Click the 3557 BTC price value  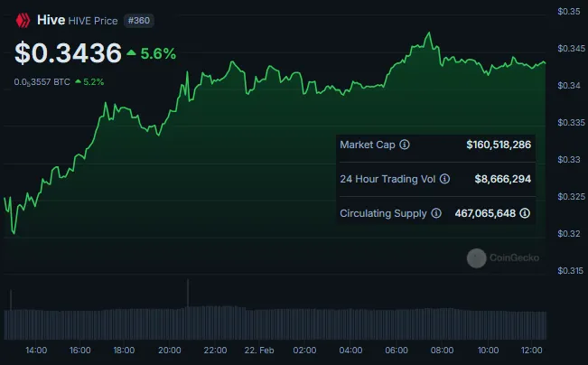coord(42,82)
